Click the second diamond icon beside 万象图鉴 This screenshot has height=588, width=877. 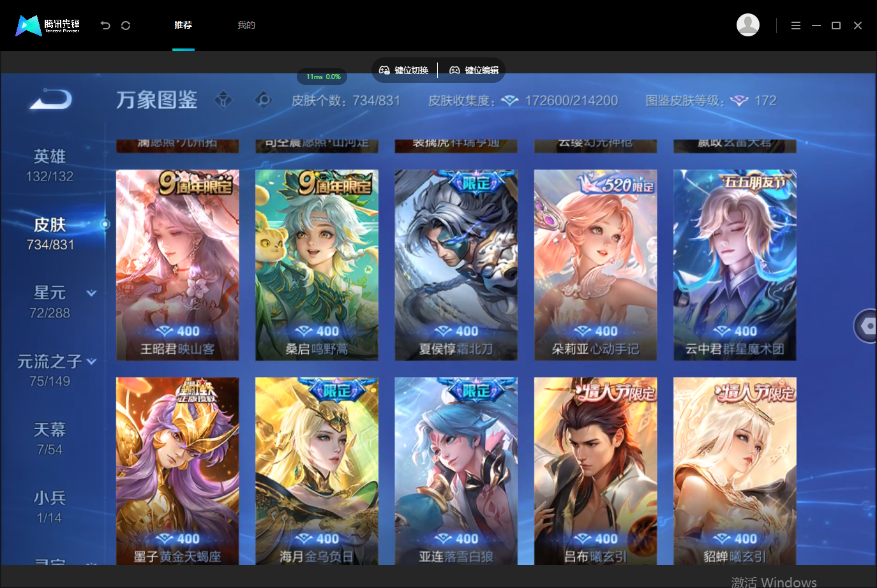point(263,100)
